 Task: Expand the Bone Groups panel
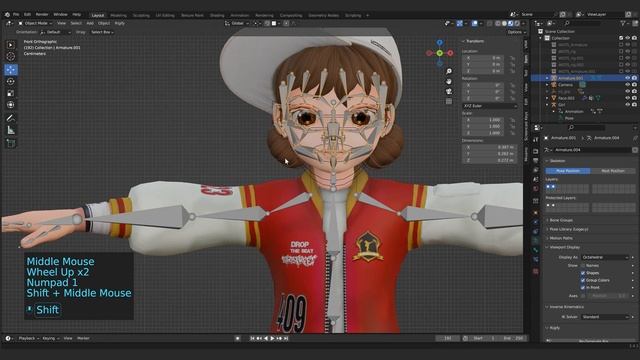[x=561, y=220]
